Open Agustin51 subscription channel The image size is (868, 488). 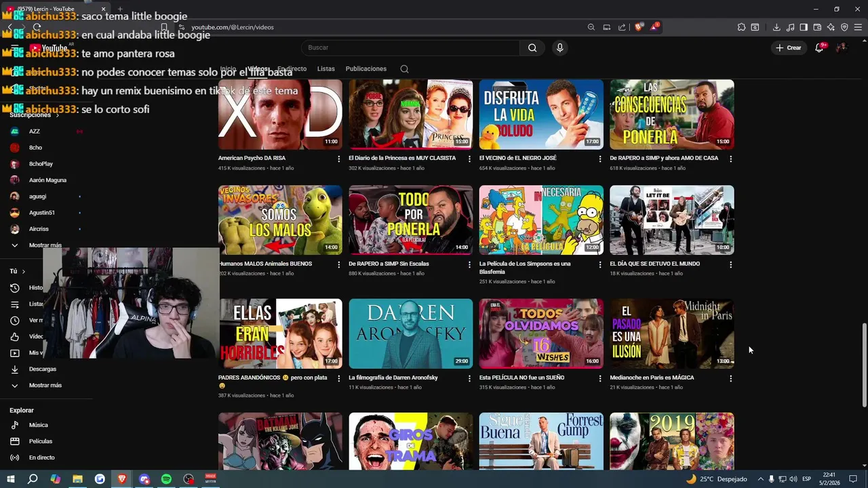click(x=42, y=213)
